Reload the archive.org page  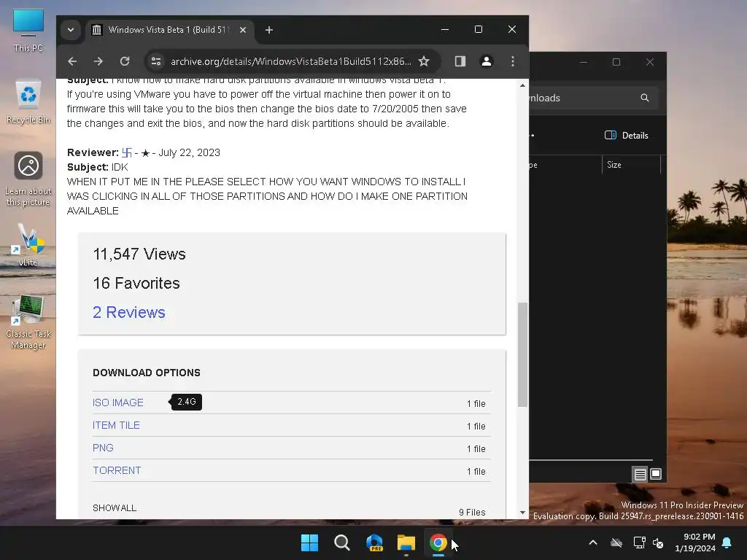[x=125, y=61]
